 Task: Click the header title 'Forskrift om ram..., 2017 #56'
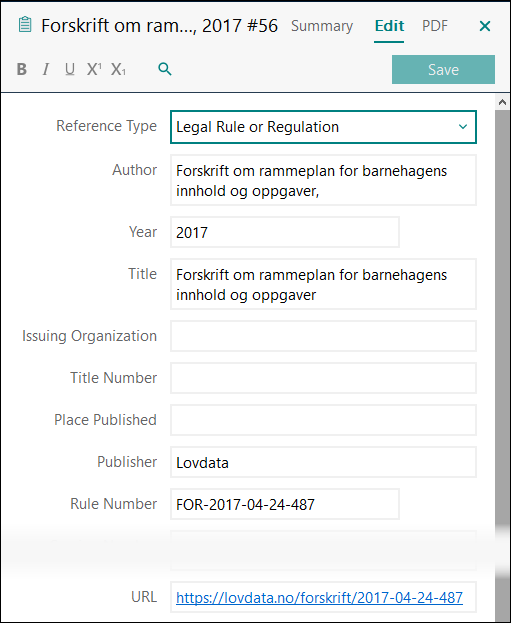(159, 26)
